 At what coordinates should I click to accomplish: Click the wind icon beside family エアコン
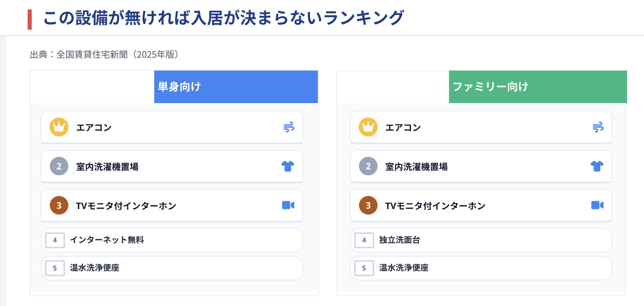click(x=598, y=127)
